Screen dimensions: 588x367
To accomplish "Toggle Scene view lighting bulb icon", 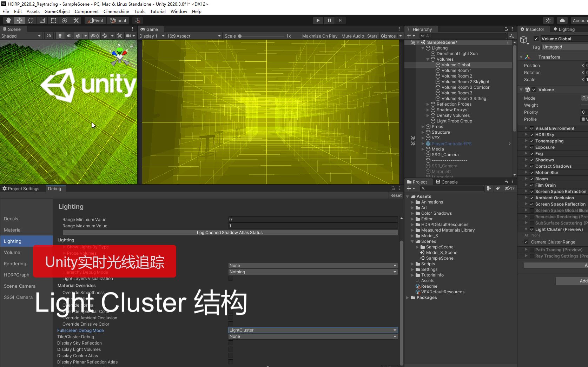I will (60, 36).
